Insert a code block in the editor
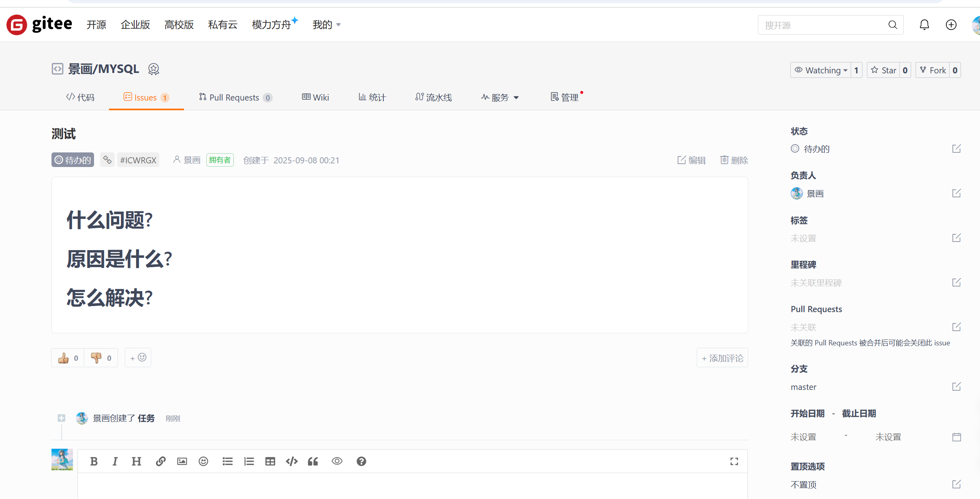Viewport: 980px width, 499px height. [x=291, y=461]
